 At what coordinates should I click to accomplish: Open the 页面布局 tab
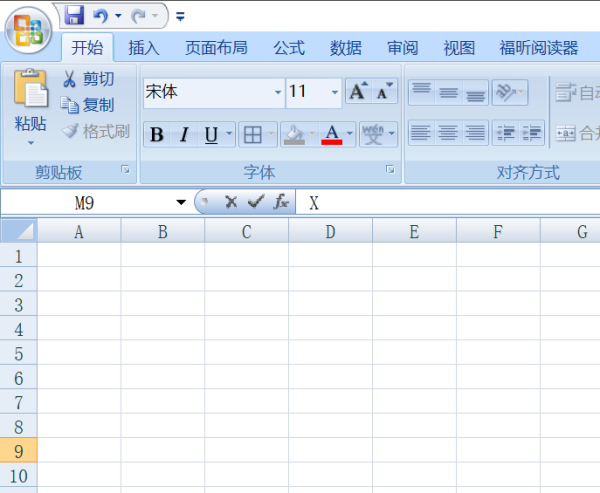216,48
